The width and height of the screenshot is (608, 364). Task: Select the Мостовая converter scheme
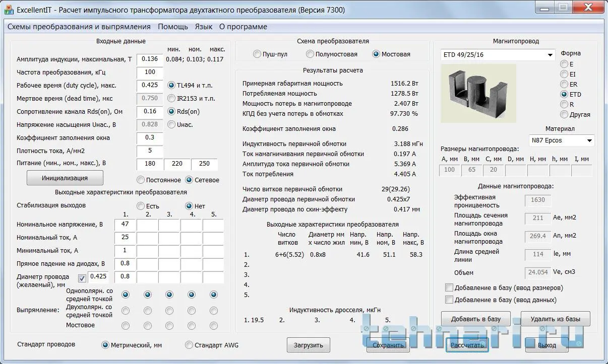(x=376, y=54)
